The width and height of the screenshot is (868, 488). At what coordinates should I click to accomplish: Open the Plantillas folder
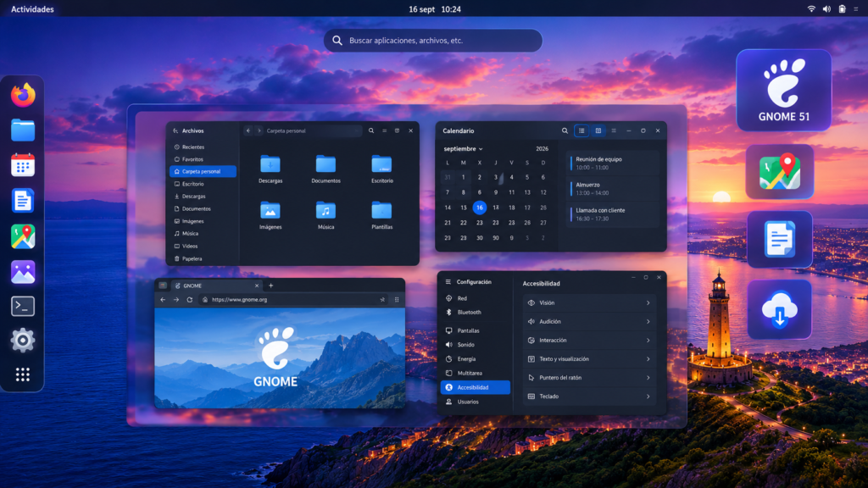[x=381, y=211]
